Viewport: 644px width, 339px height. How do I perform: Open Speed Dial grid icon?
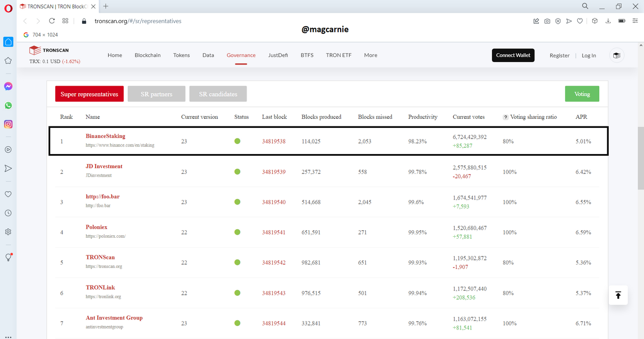tap(65, 21)
